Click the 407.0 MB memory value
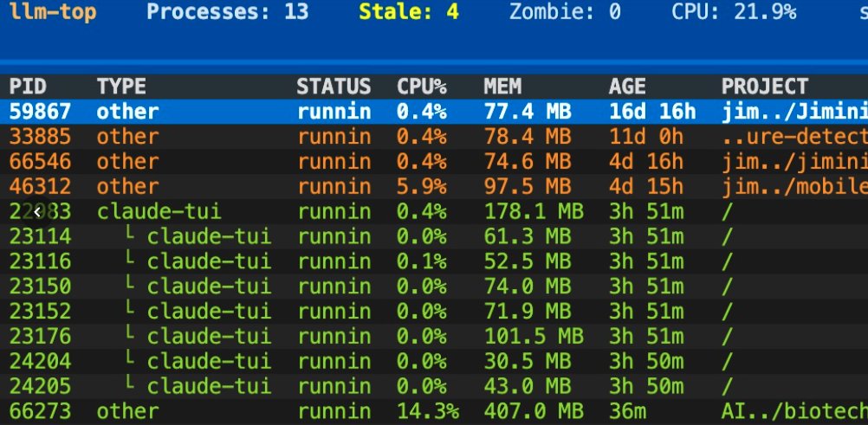Image resolution: width=868 pixels, height=425 pixels. (534, 412)
